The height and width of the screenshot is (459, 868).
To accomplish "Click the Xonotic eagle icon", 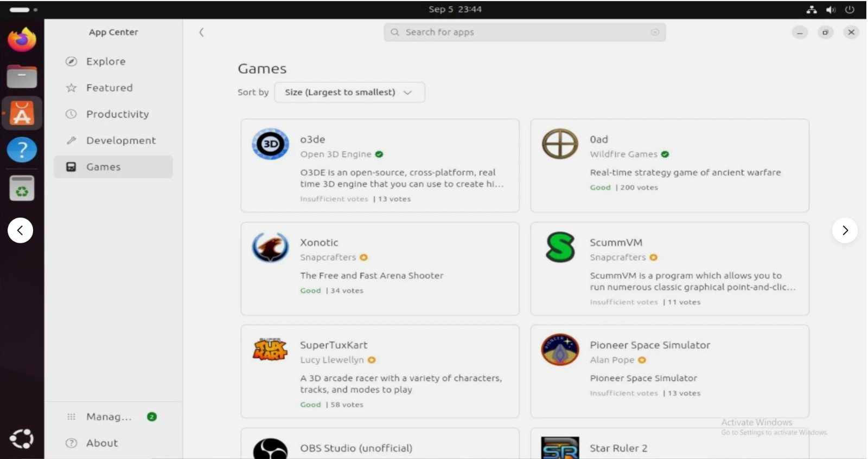I will tap(270, 247).
